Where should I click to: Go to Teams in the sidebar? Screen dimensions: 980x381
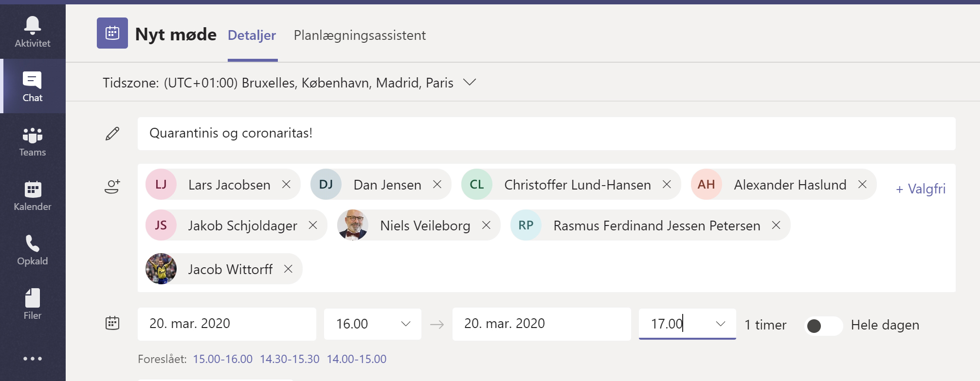click(33, 141)
